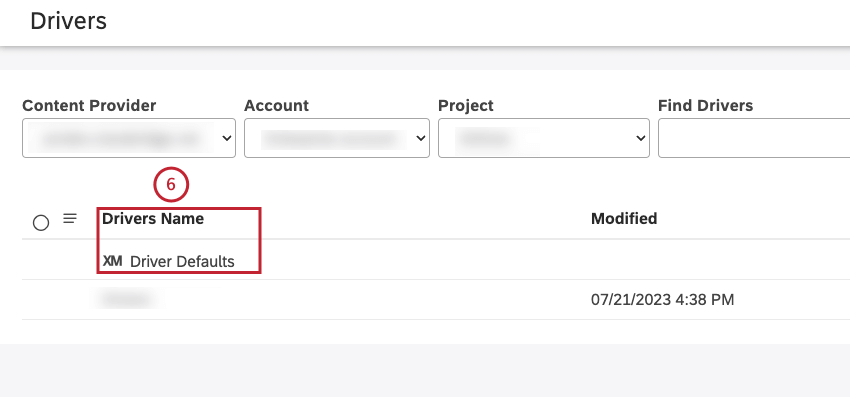Click the Find Drivers label
The image size is (850, 397).
(706, 105)
